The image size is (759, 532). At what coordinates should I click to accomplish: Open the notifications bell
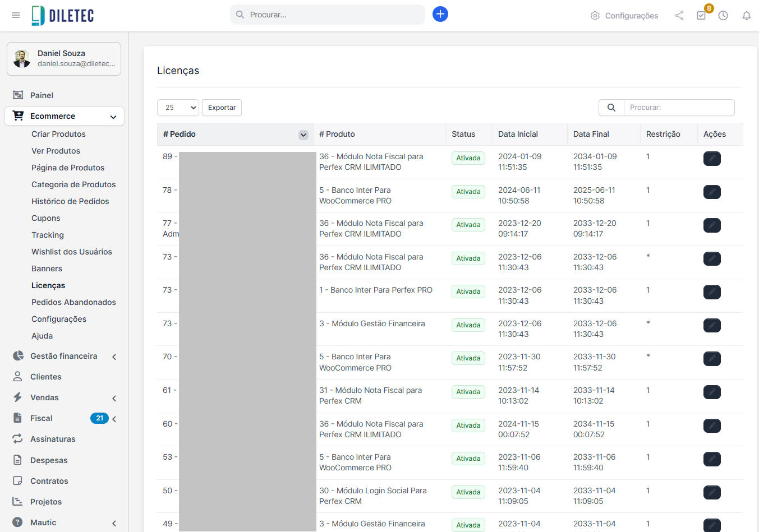click(x=746, y=16)
